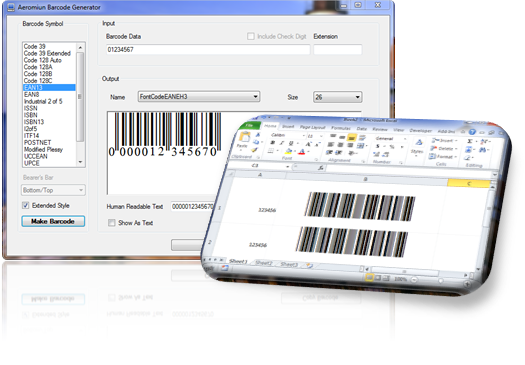Click the Accounting dollar format icon
Screen dimensions: 525x365
pos(377,146)
